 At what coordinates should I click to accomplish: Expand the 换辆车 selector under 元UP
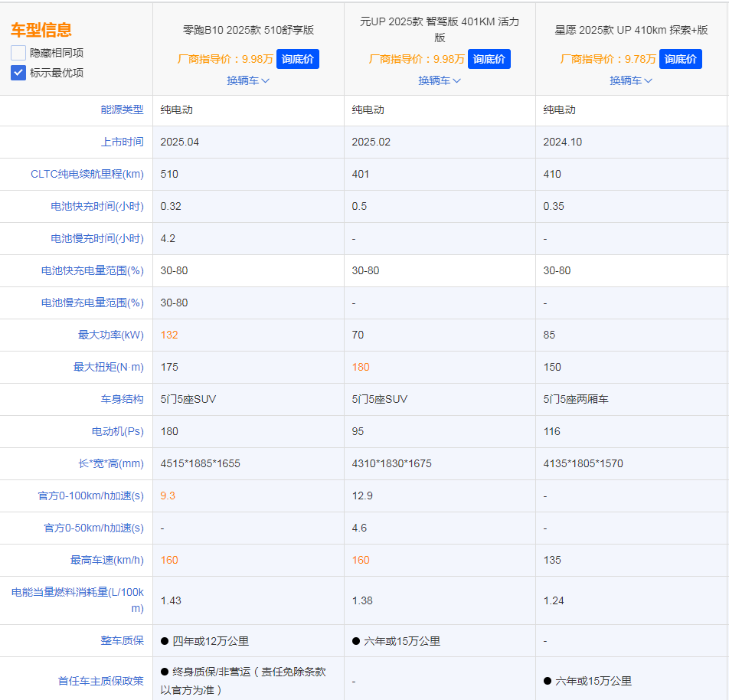pyautogui.click(x=440, y=80)
